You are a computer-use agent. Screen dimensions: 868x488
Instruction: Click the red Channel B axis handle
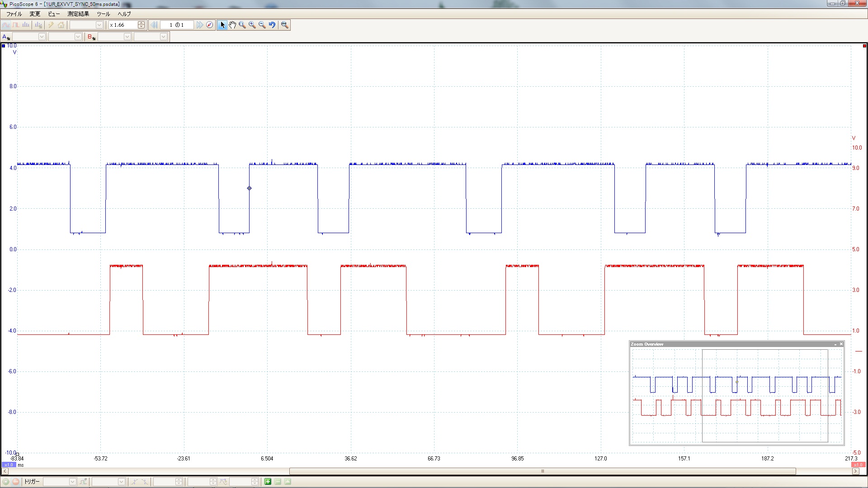(x=864, y=46)
